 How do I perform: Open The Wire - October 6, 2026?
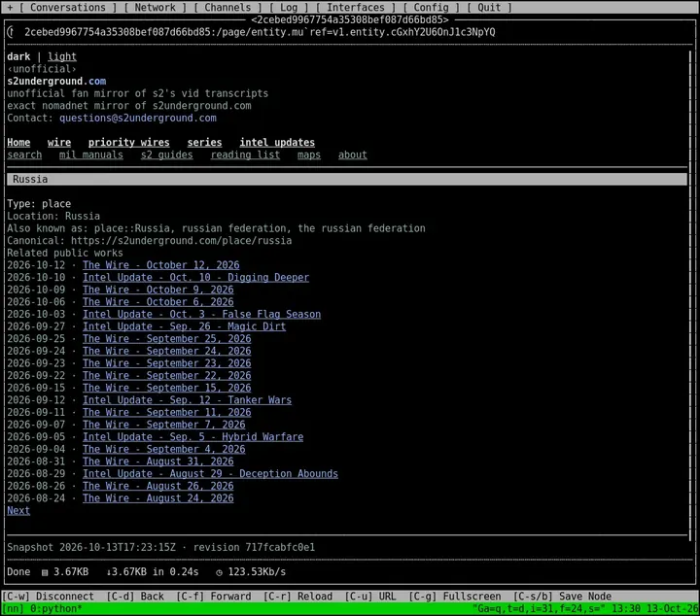[x=158, y=302]
